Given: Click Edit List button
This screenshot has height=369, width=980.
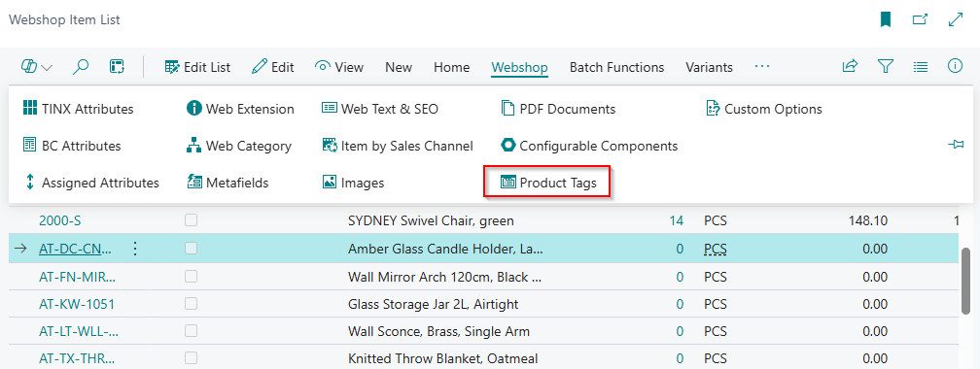Looking at the screenshot, I should (x=197, y=67).
